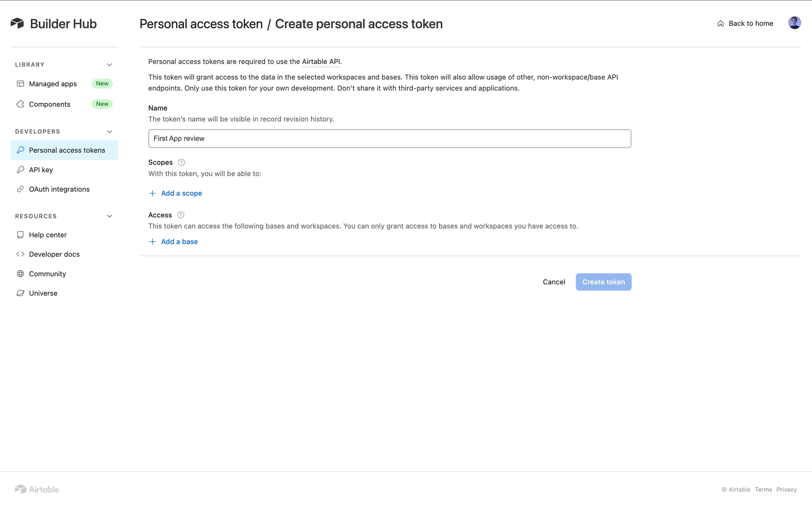812x508 pixels.
Task: Click the home icon beside Back to home
Action: point(721,24)
